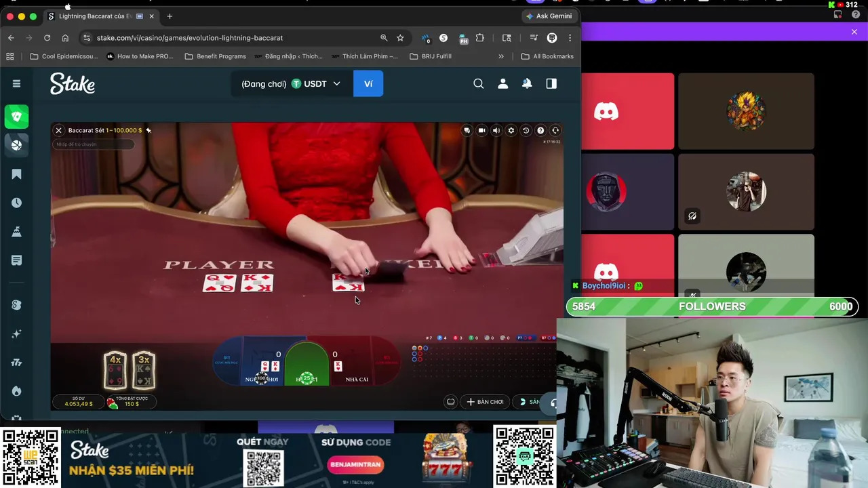
Task: Bookmark this page with star icon
Action: coord(400,38)
